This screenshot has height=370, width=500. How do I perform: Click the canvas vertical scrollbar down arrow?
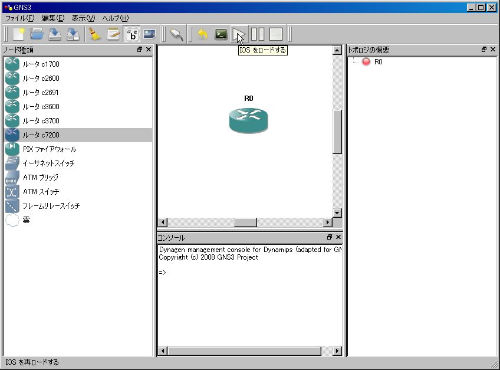tap(337, 213)
